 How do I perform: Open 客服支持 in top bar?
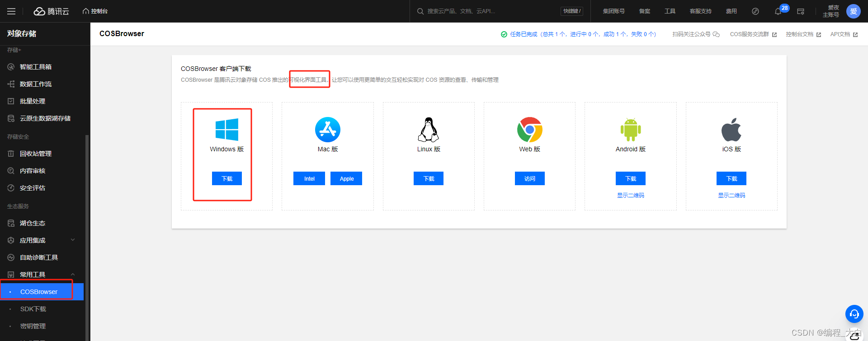pyautogui.click(x=701, y=11)
